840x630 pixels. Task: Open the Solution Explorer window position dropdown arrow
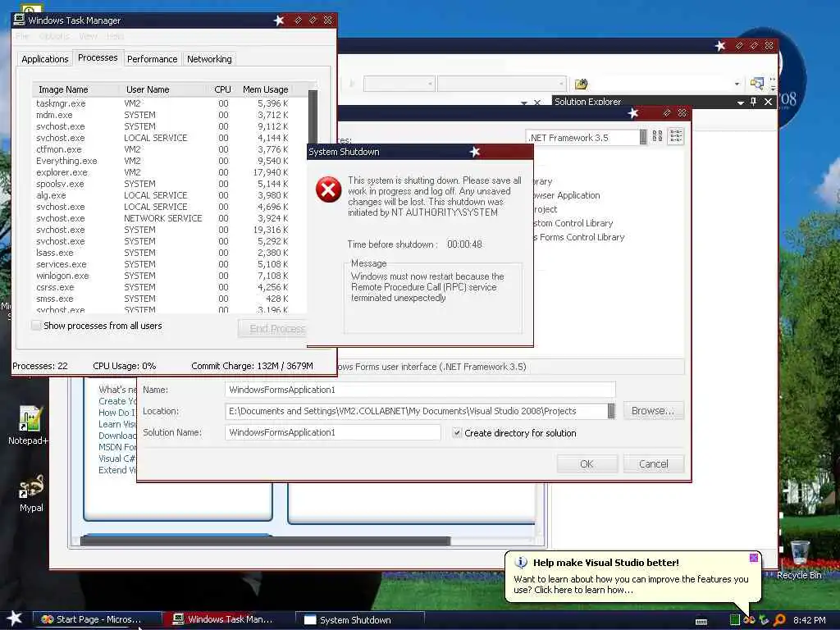click(741, 102)
